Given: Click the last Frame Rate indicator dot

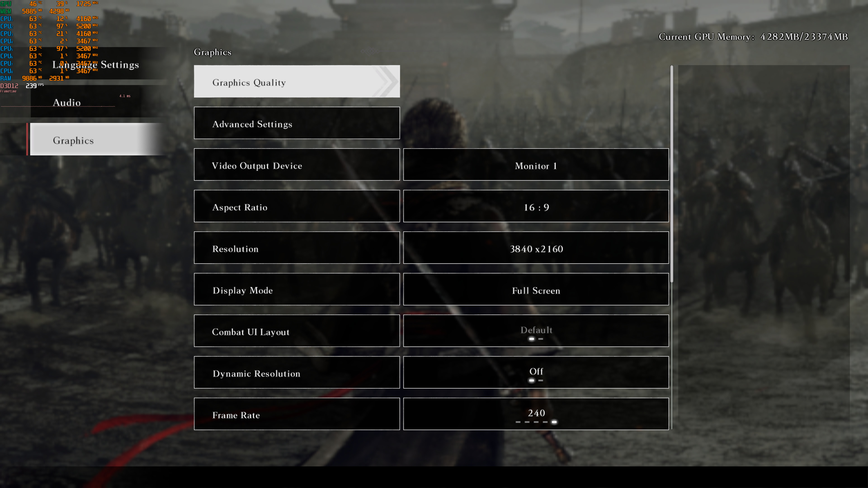Looking at the screenshot, I should [554, 422].
